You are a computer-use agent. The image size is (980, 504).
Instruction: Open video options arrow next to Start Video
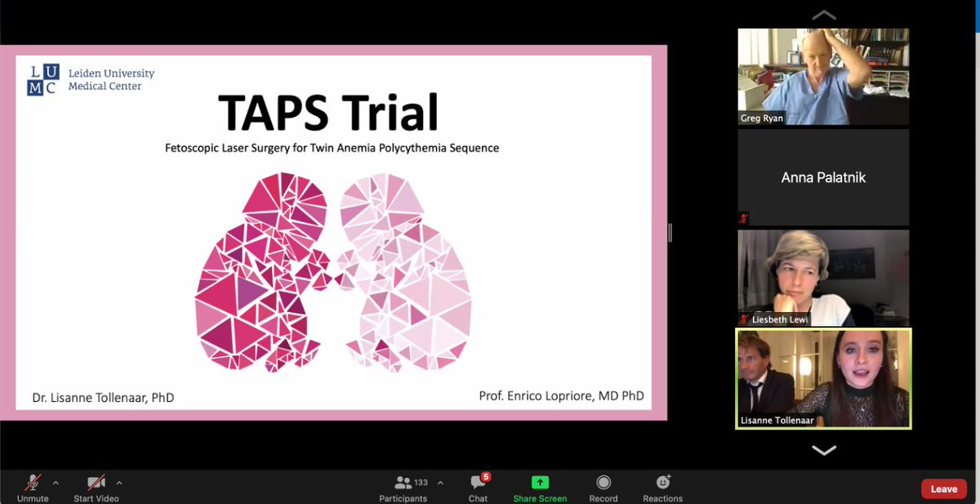click(119, 482)
